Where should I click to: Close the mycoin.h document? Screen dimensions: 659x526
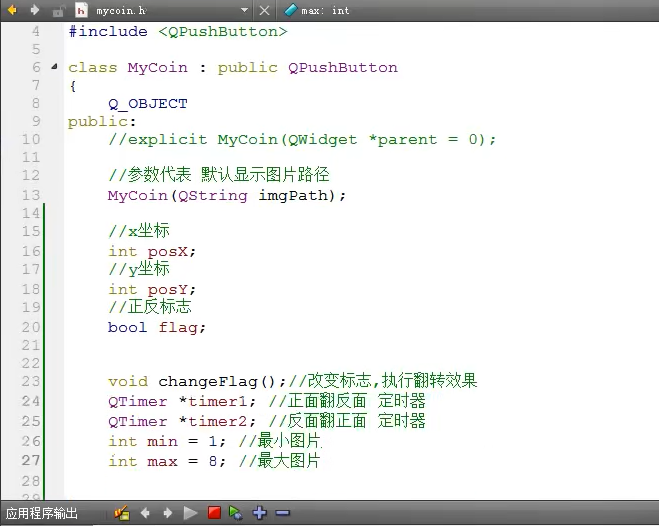tap(264, 10)
